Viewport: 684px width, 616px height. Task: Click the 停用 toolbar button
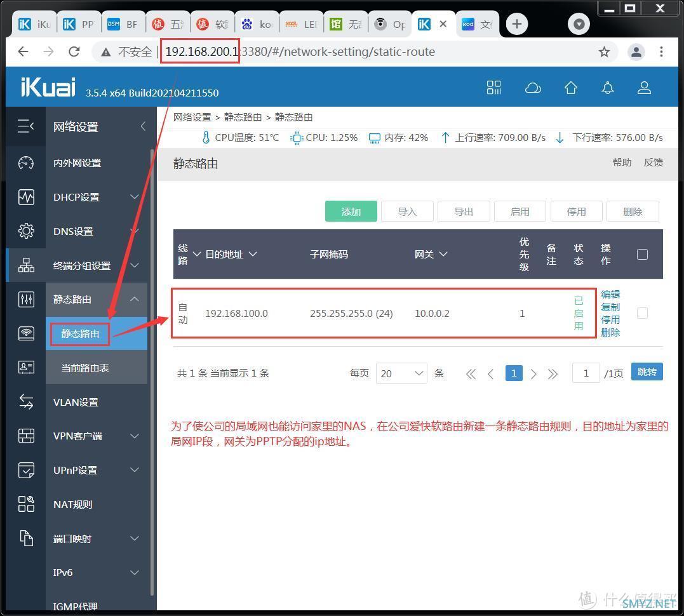click(x=576, y=211)
